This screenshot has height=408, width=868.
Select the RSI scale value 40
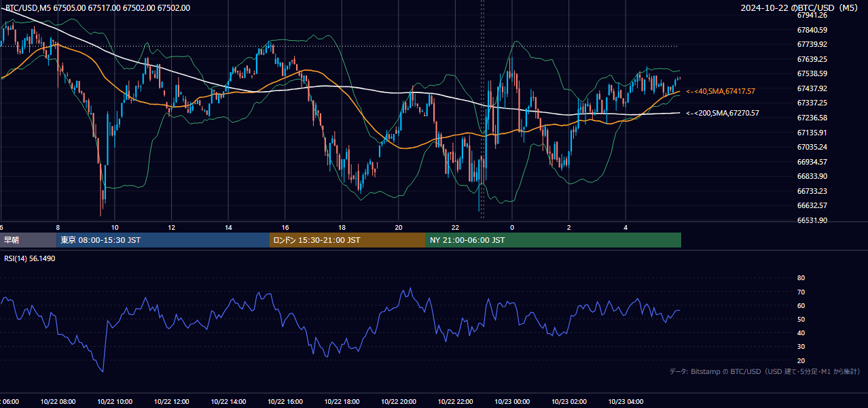coord(801,333)
